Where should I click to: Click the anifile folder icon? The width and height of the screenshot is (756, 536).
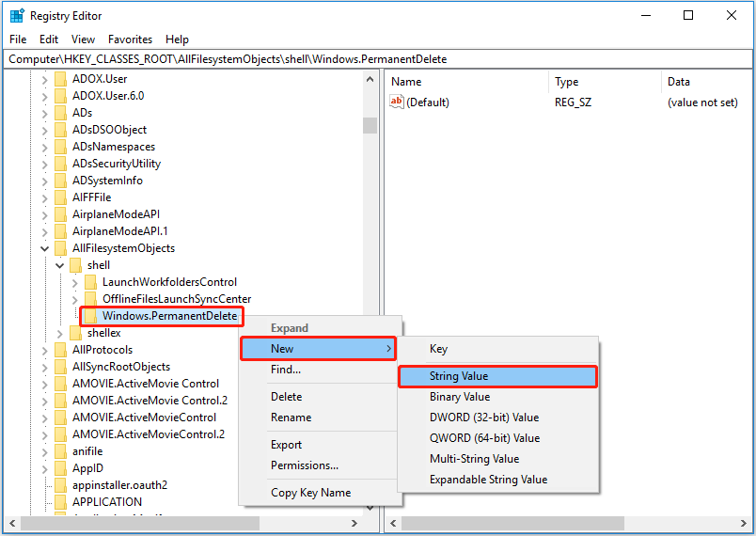pyautogui.click(x=60, y=451)
